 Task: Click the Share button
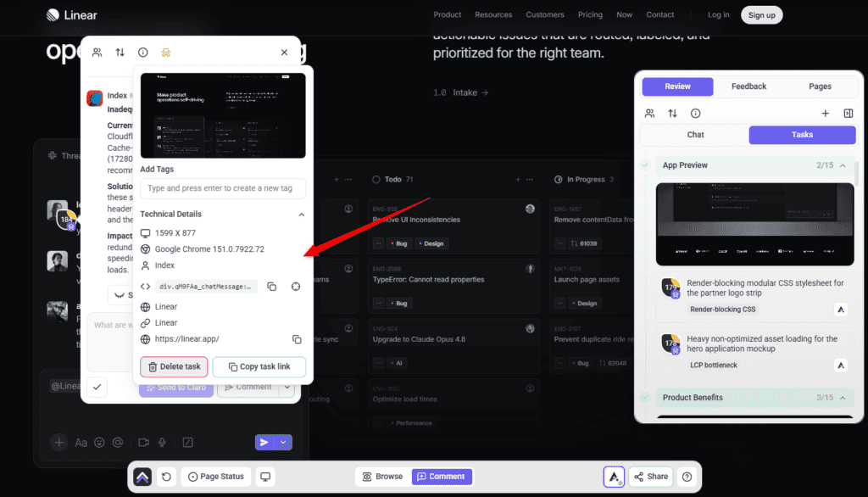pos(651,477)
